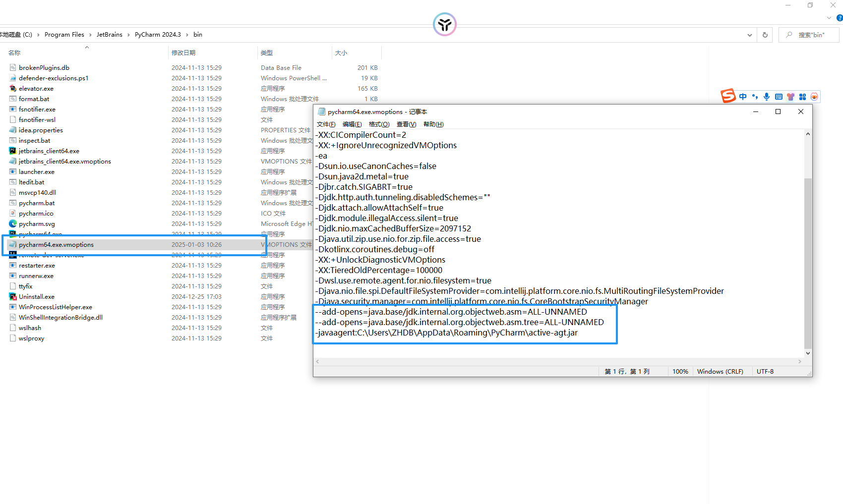Open Sogou soft keyboard icon

(779, 97)
